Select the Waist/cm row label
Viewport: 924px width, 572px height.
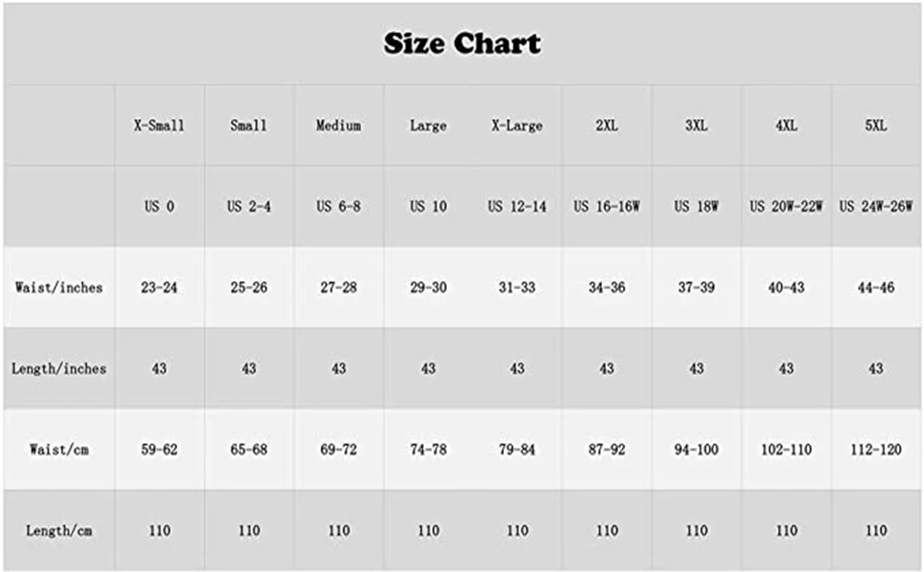(59, 450)
